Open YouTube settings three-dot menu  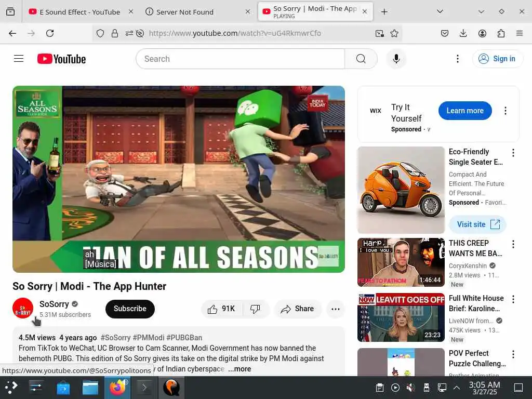[x=458, y=59]
